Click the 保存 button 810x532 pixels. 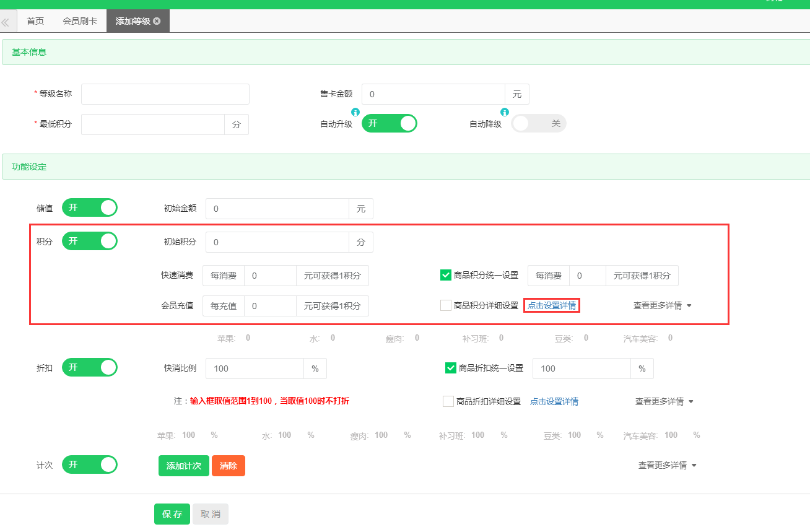(x=172, y=514)
